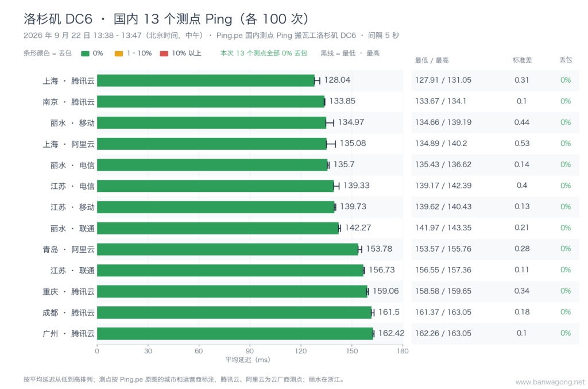Image resolution: width=588 pixels, height=389 pixels.
Task: Click the 156.73 average latency value
Action: tap(382, 269)
